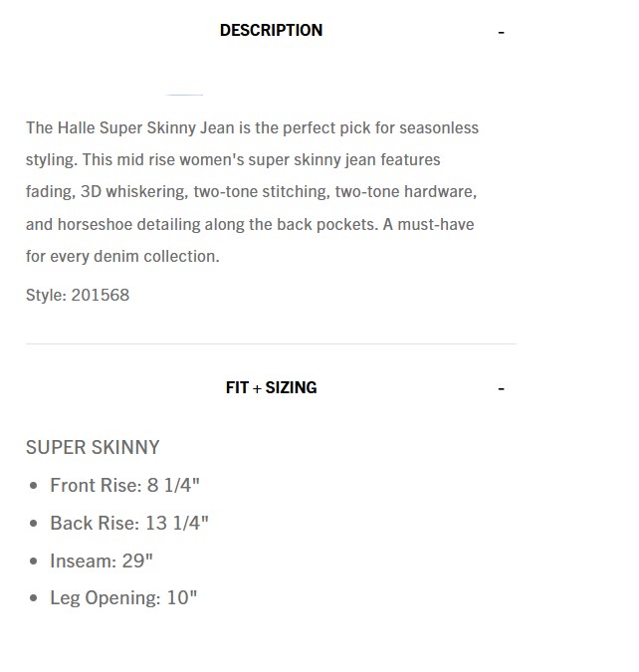
Task: Click the Front Rise: 8 1/4" item
Action: point(125,485)
